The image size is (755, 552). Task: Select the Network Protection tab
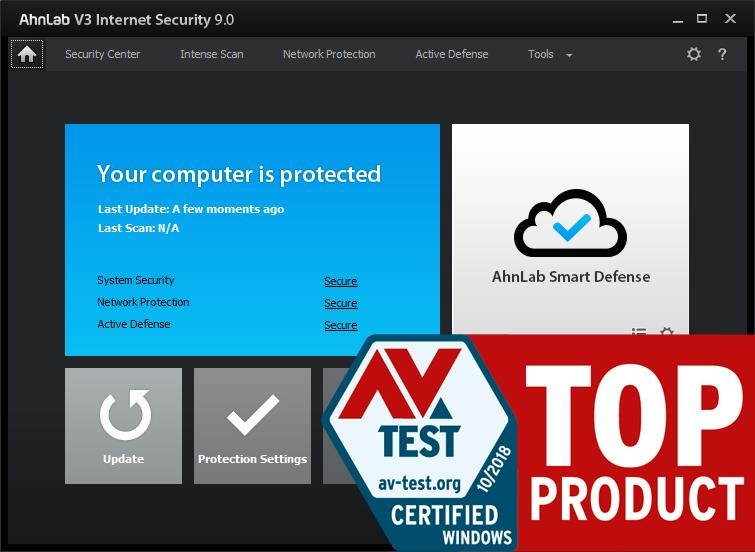click(x=329, y=54)
